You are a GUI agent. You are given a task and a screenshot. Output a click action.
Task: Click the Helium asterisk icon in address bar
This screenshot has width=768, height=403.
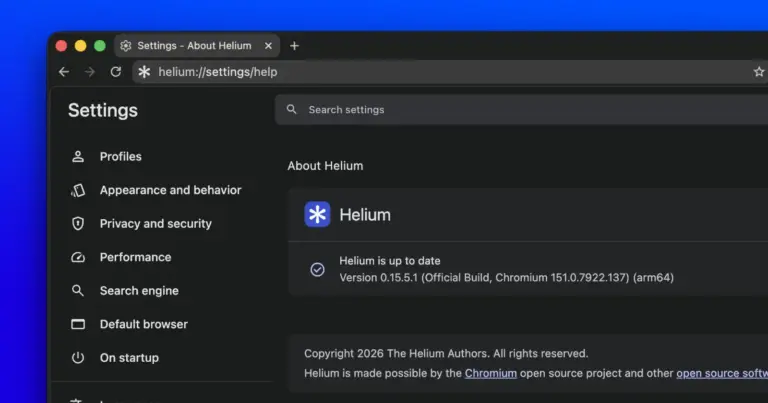pyautogui.click(x=144, y=72)
